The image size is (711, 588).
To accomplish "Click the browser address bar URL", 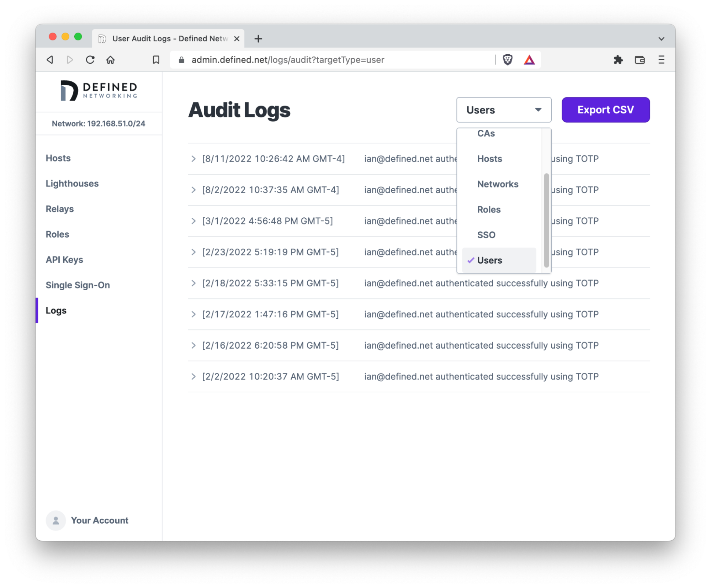I will pos(287,59).
